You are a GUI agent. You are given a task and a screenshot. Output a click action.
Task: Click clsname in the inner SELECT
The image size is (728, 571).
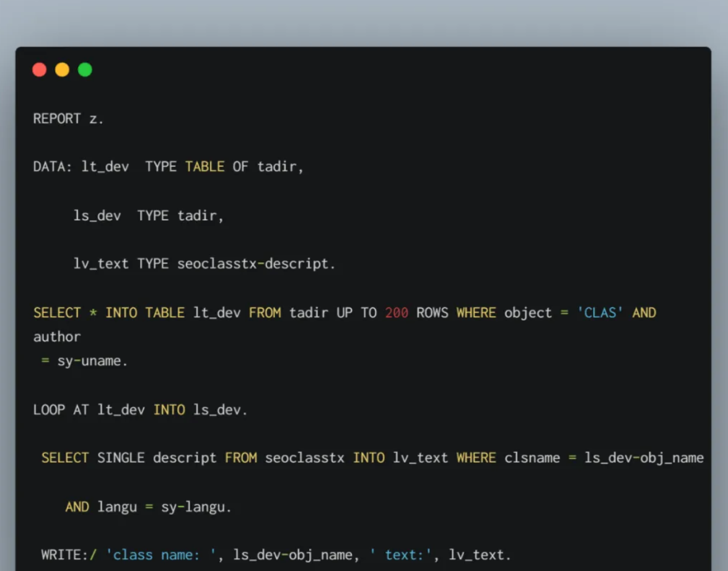[x=532, y=458]
